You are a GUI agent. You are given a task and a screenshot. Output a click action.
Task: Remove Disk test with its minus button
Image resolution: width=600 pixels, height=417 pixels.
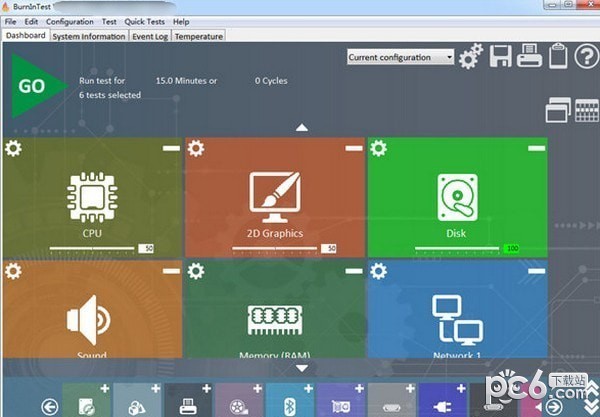536,148
